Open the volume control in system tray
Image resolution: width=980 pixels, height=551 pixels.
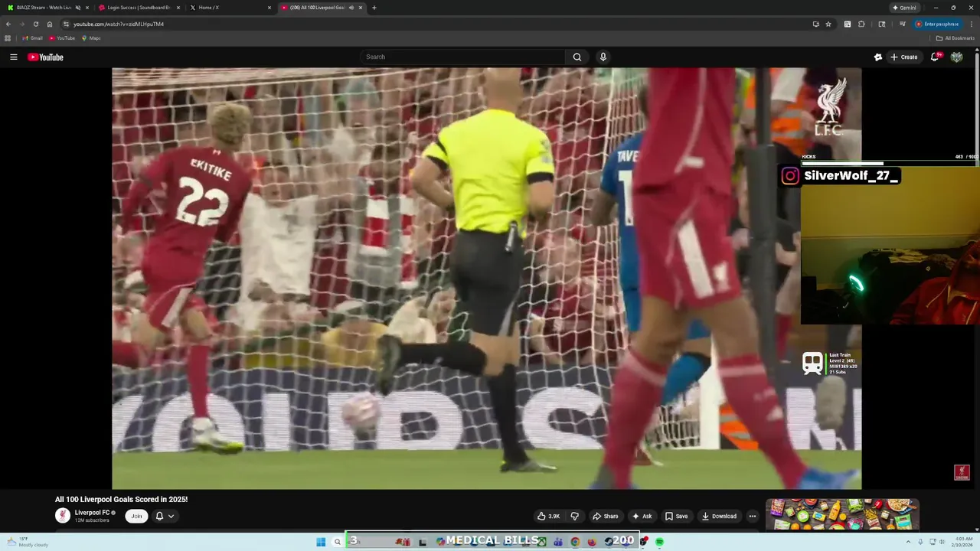coord(942,542)
